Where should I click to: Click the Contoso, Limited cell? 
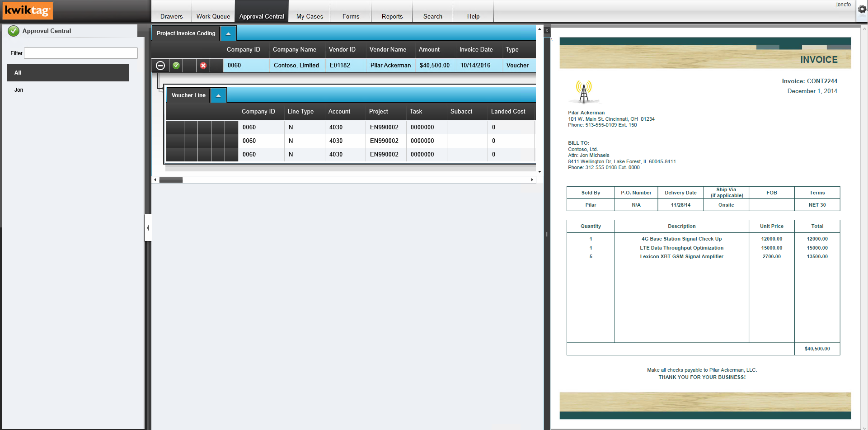pos(296,66)
